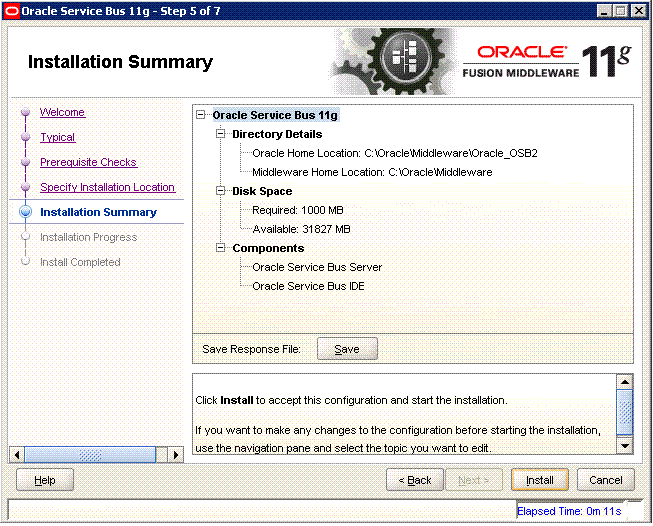
Task: Select the Available: 31827 MB row
Action: coord(301,229)
